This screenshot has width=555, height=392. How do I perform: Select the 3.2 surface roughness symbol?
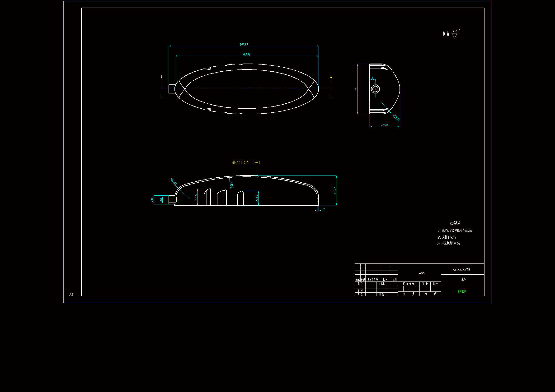point(455,33)
